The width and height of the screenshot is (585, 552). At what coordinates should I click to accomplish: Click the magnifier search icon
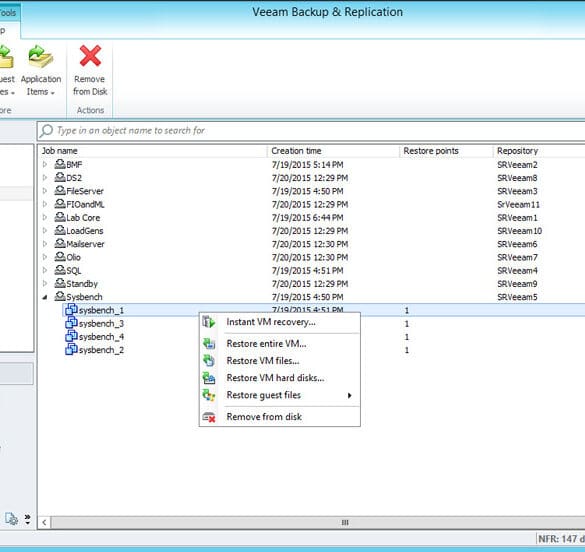(x=47, y=131)
